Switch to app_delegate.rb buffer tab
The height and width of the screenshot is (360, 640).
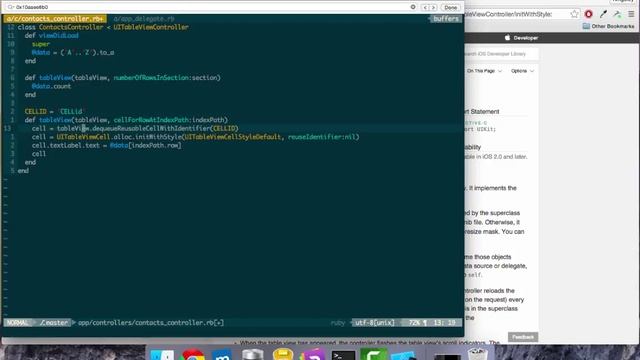(x=144, y=19)
